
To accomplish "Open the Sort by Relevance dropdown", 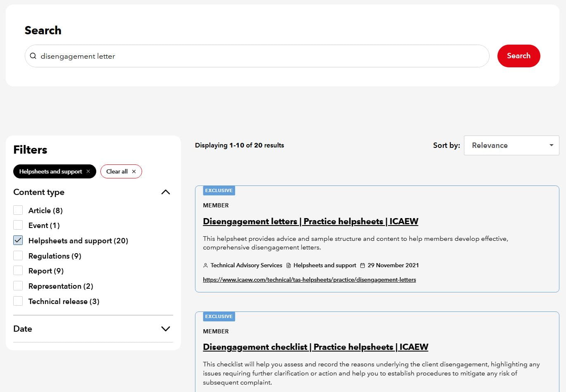I will [x=511, y=145].
